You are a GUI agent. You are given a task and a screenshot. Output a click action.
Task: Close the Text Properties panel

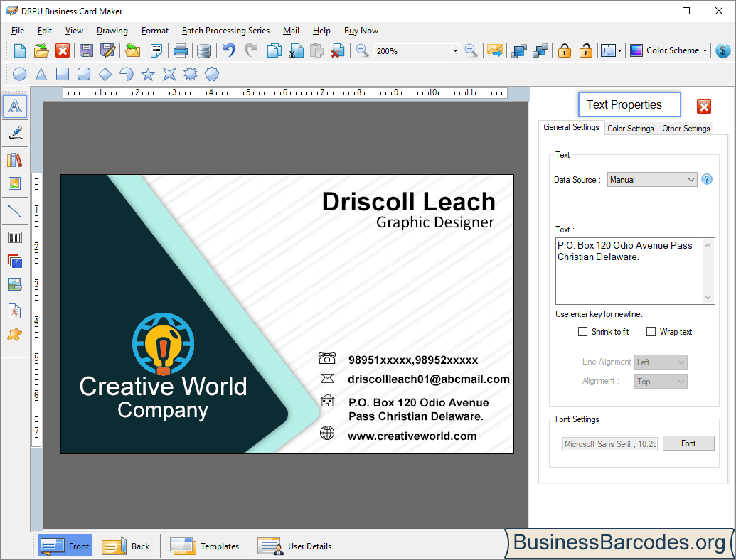(x=703, y=107)
